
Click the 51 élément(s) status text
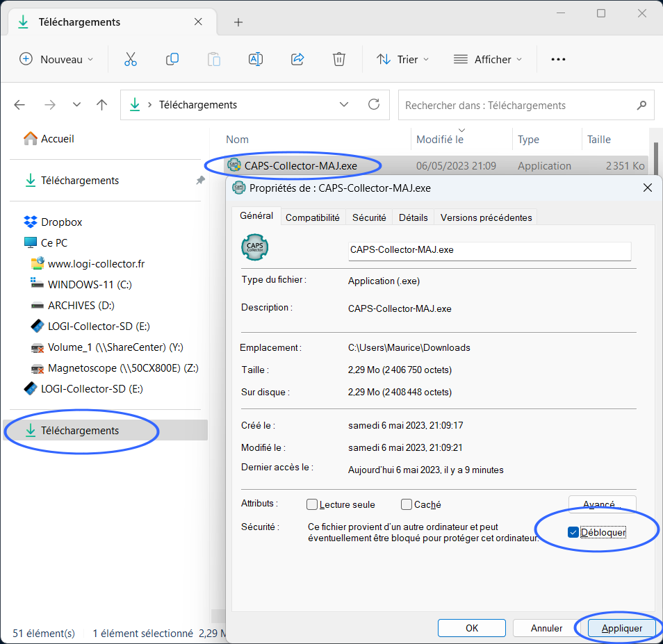[x=44, y=633]
